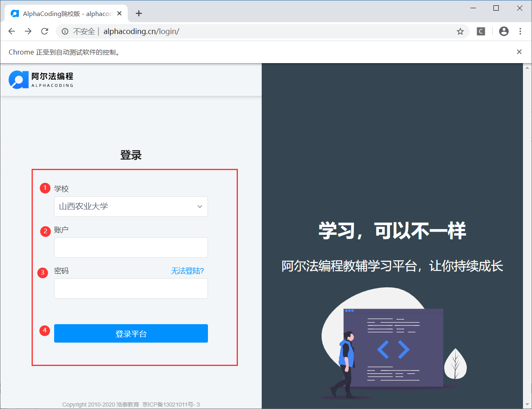The width and height of the screenshot is (532, 409).
Task: Click the 账户 account input field
Action: click(131, 248)
